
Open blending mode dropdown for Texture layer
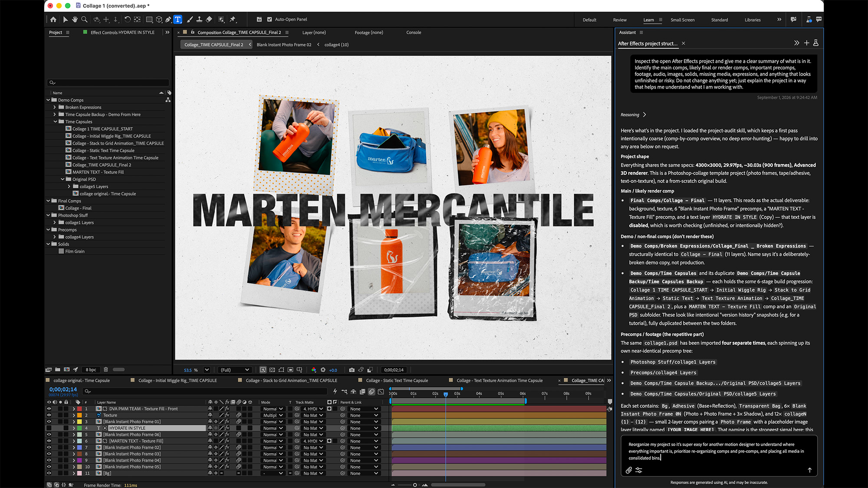pos(273,415)
